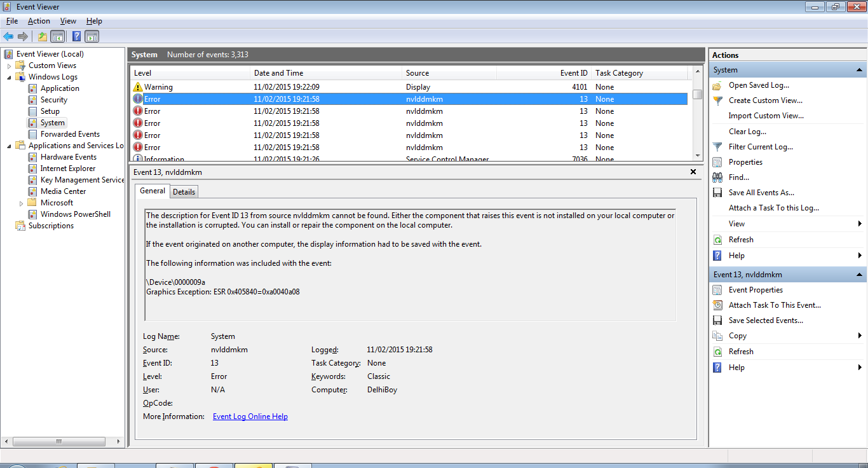Click the Filter Current Log funnel icon
This screenshot has width=868, height=468.
point(717,147)
